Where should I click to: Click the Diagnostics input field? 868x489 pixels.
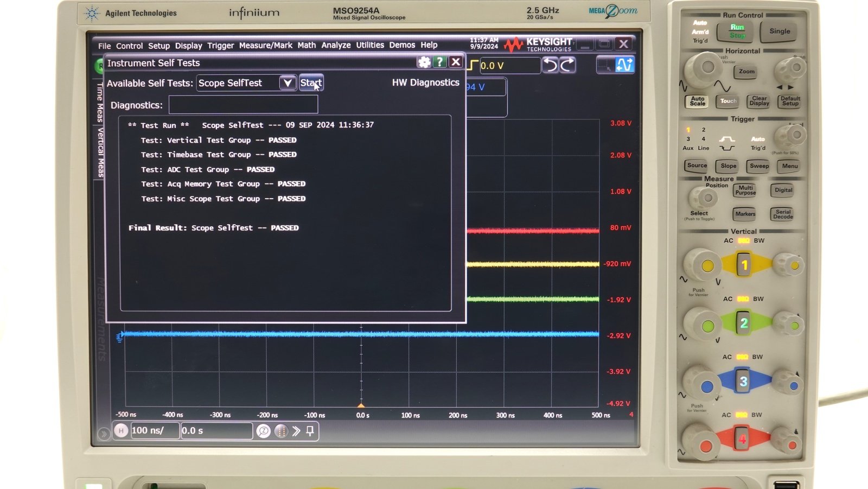click(243, 105)
